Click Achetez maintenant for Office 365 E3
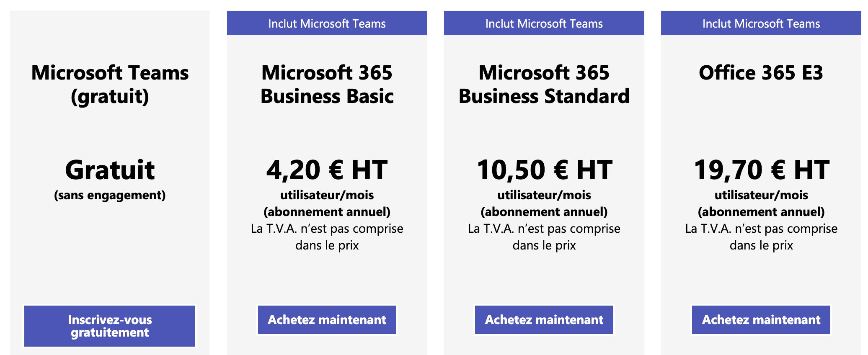This screenshot has width=868, height=355. pyautogui.click(x=761, y=320)
